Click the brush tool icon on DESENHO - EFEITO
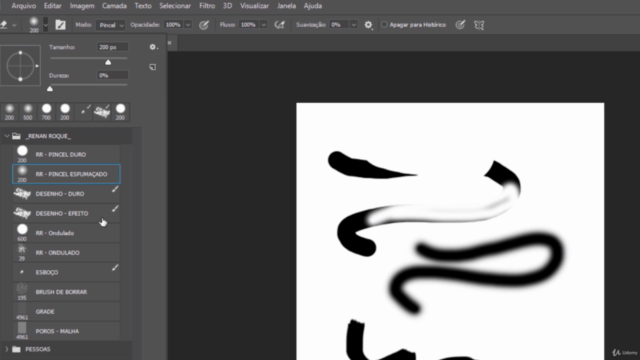This screenshot has height=360, width=640. 115,209
